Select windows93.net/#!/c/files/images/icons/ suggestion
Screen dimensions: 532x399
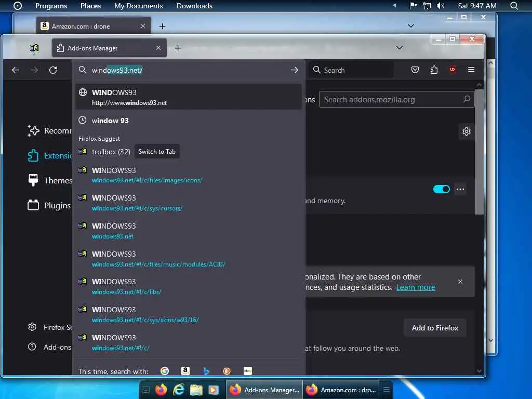click(188, 175)
